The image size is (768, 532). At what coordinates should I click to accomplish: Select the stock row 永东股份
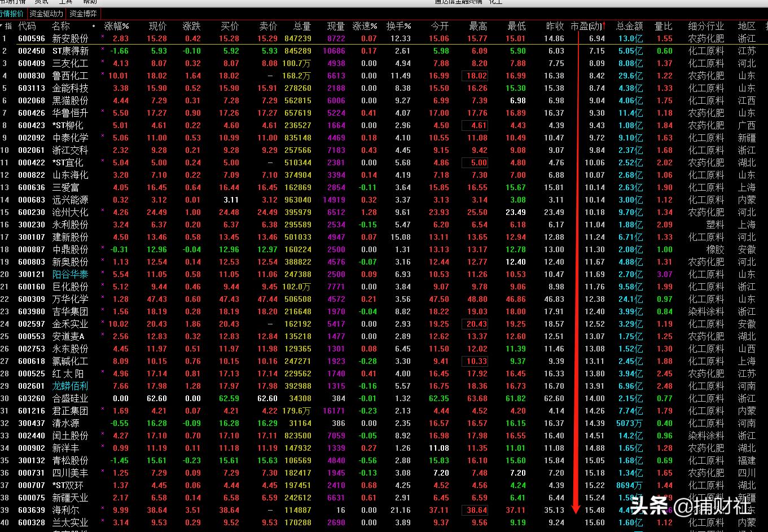[70, 349]
